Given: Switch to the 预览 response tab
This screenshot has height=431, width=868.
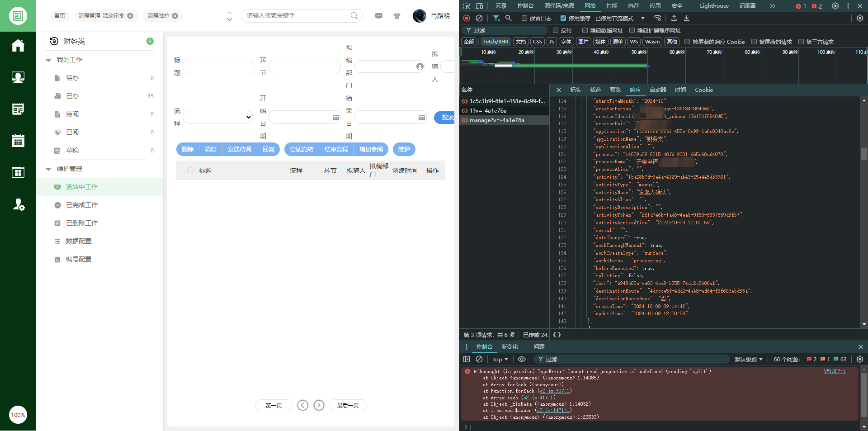Looking at the screenshot, I should (x=615, y=90).
